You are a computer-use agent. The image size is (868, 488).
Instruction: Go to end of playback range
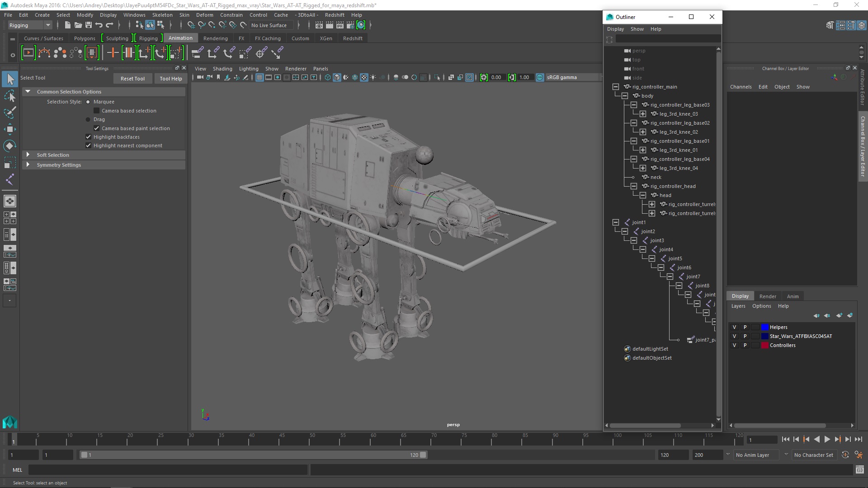[x=859, y=439]
